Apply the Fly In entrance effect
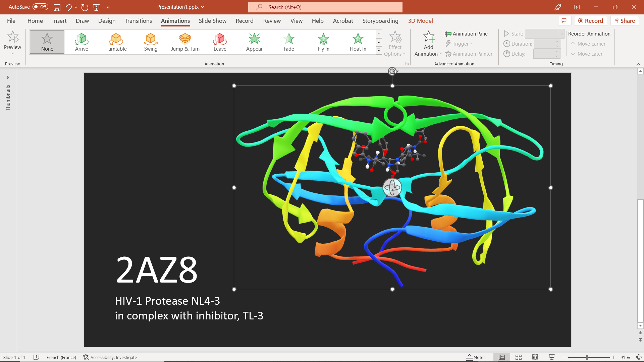The width and height of the screenshot is (644, 362). (323, 42)
